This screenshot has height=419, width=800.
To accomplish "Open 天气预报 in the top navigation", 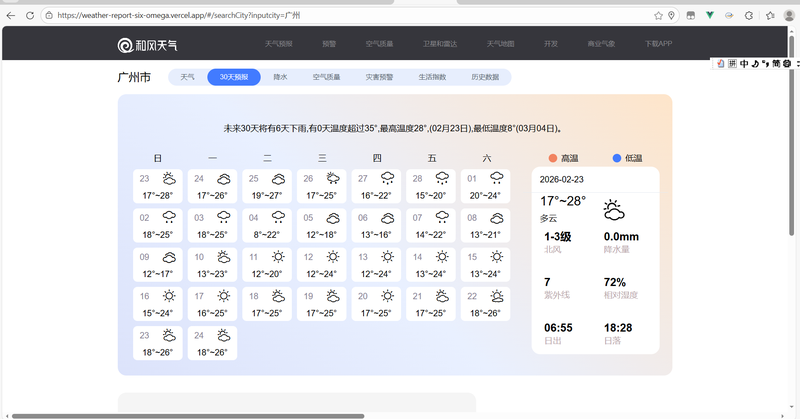I will [279, 44].
